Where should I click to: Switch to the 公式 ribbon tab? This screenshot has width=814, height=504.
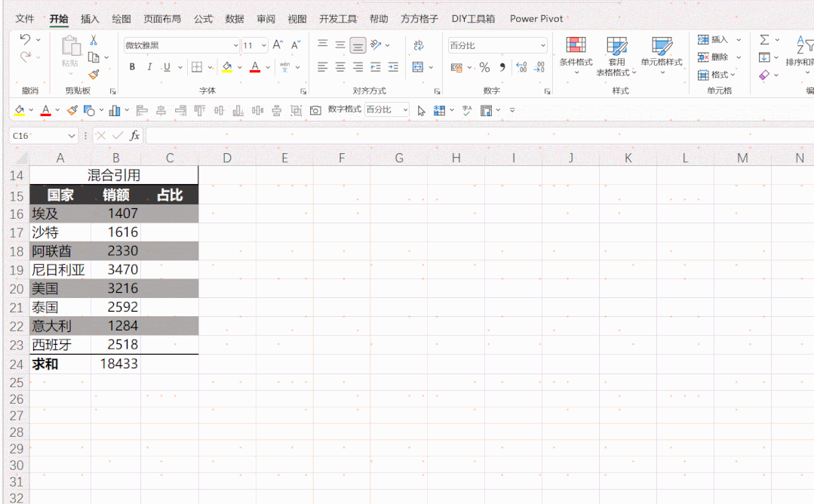coord(203,19)
